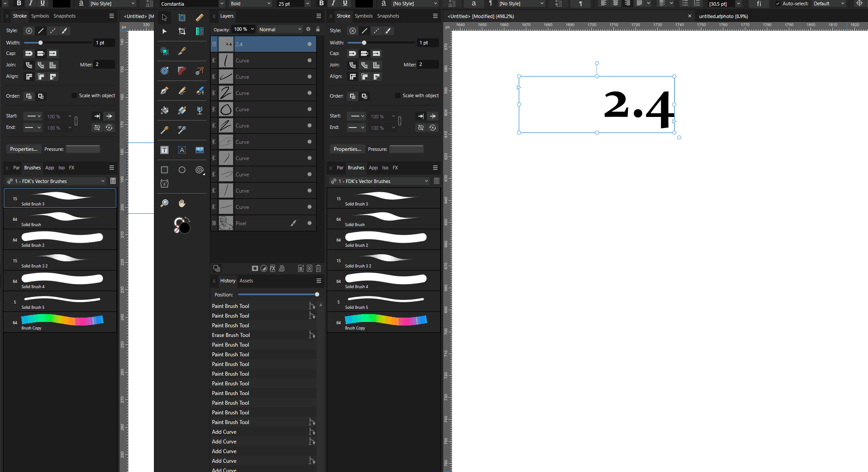Select the Artistic Text tool

click(182, 150)
